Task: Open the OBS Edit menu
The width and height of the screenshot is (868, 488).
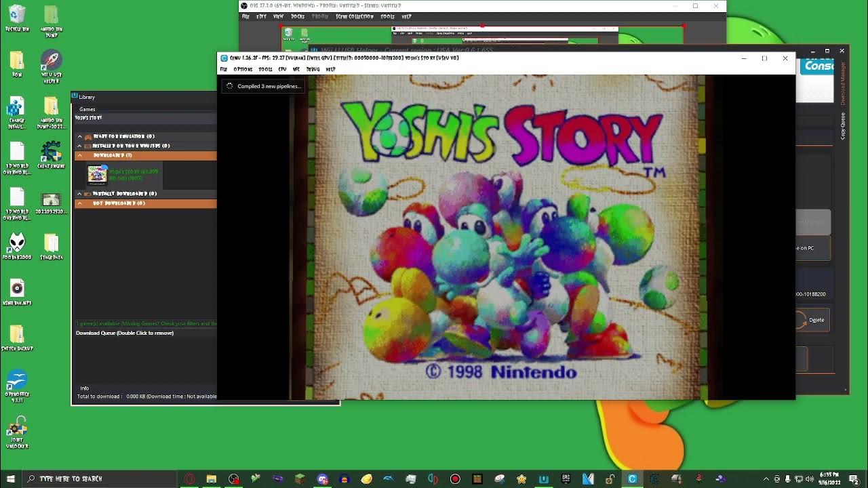Action: click(x=261, y=16)
